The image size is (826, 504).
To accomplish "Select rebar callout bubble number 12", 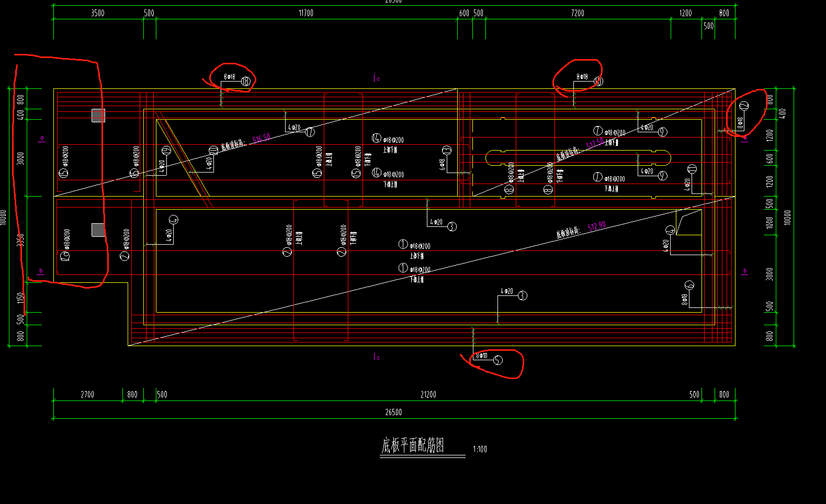I will (x=744, y=106).
